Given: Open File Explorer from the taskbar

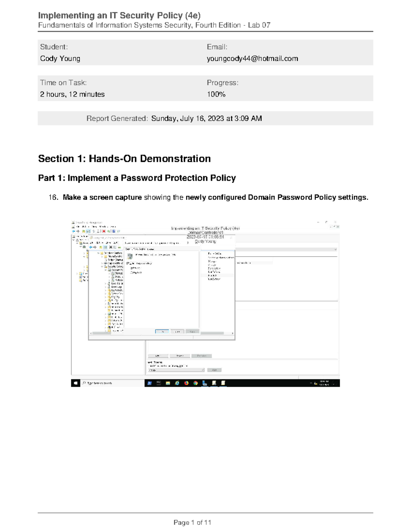Looking at the screenshot, I should click(168, 383).
